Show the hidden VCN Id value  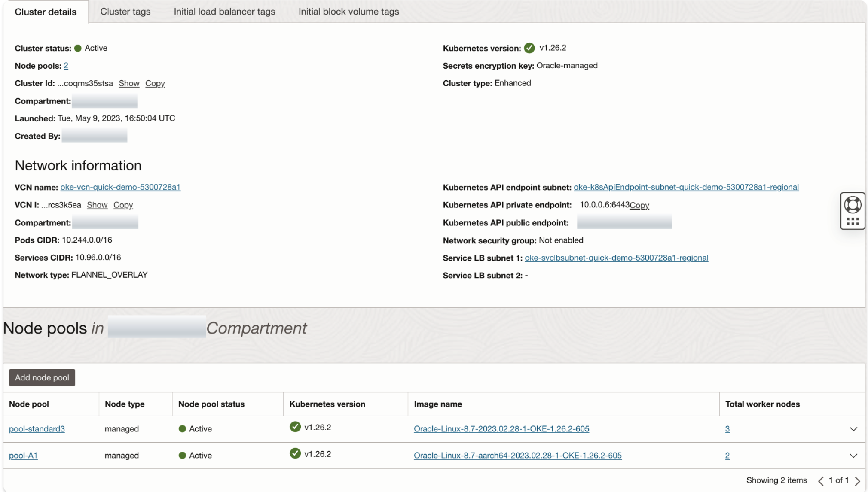coord(97,205)
